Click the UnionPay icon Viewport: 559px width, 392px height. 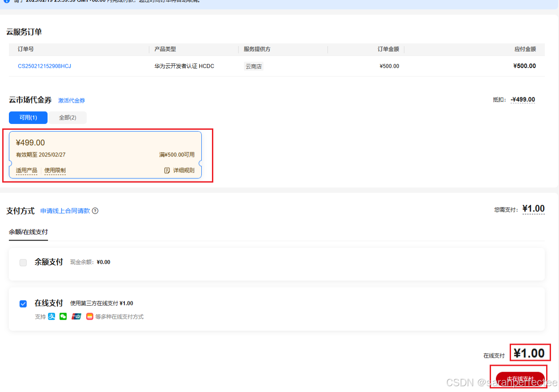[x=76, y=317]
